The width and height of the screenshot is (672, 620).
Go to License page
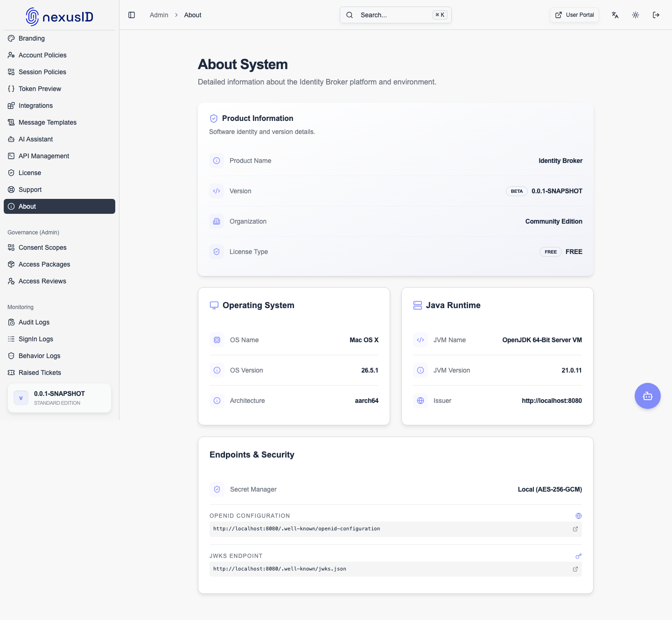click(x=59, y=173)
